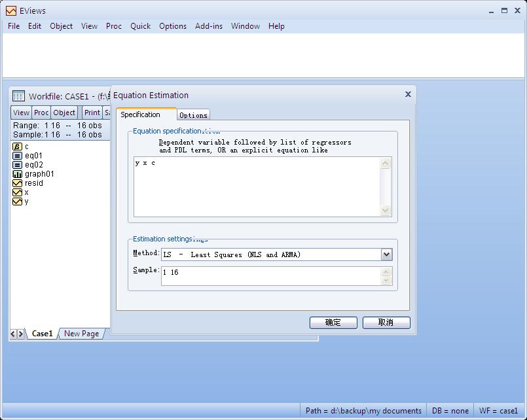Click the EViews application logo icon
The image size is (527, 420).
click(x=10, y=10)
